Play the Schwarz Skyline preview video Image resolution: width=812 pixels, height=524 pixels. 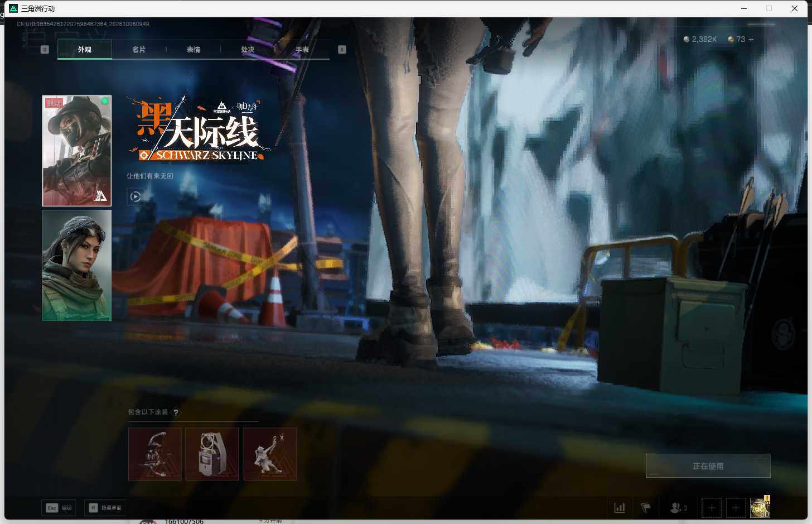135,196
